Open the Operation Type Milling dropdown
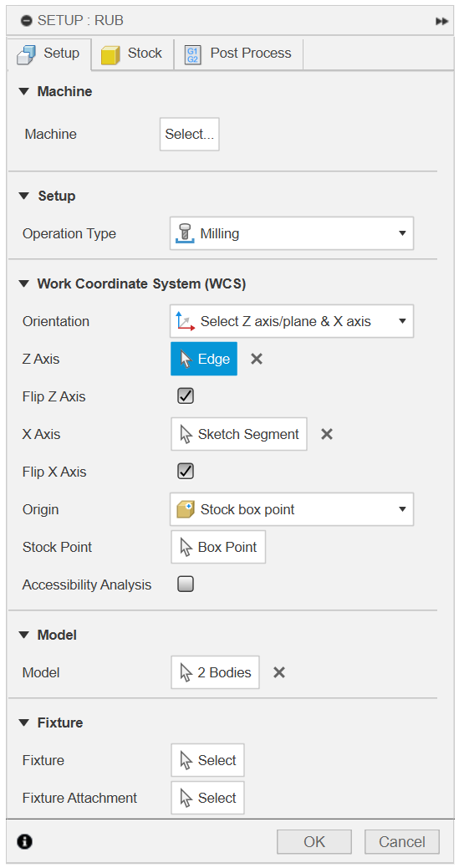459x868 pixels. [291, 233]
